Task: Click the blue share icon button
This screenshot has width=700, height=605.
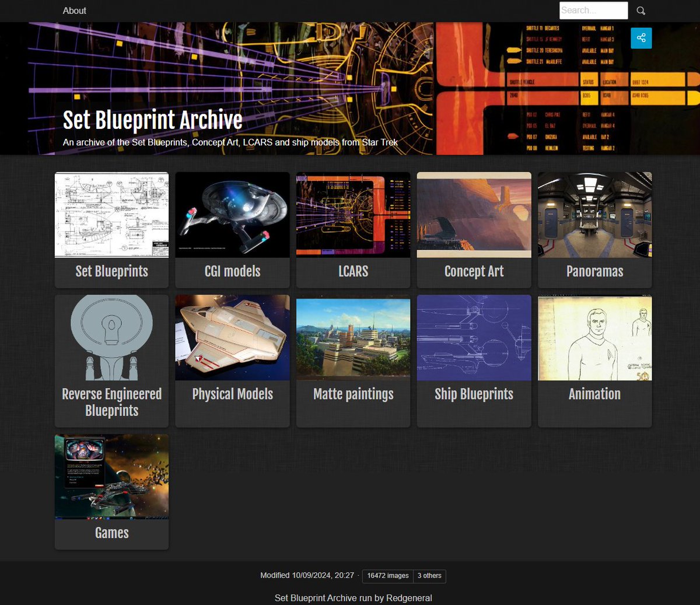Action: (x=641, y=38)
